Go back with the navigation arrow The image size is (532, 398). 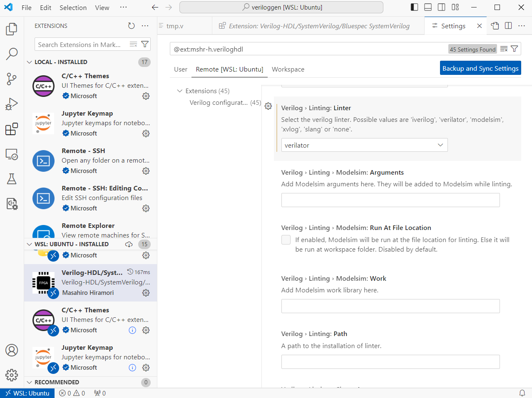[155, 7]
